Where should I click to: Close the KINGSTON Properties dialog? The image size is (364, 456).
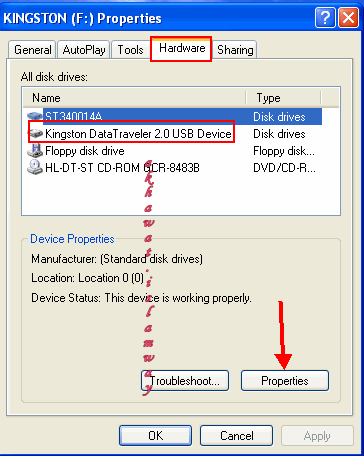(x=348, y=18)
